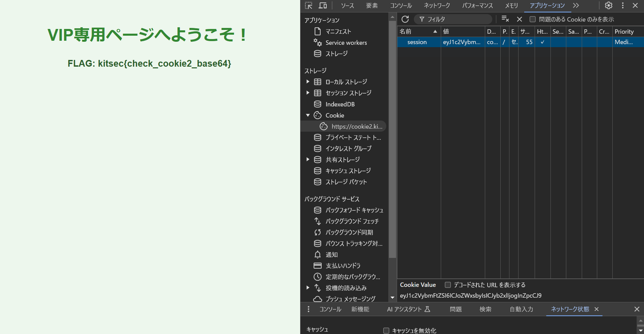
Task: Click the FLAG text on the page
Action: [x=149, y=64]
